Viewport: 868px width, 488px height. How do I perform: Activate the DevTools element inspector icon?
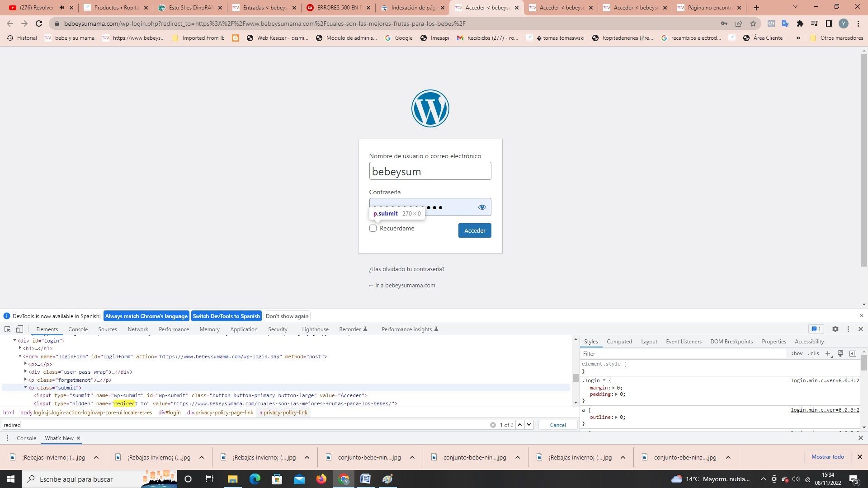tap(7, 329)
